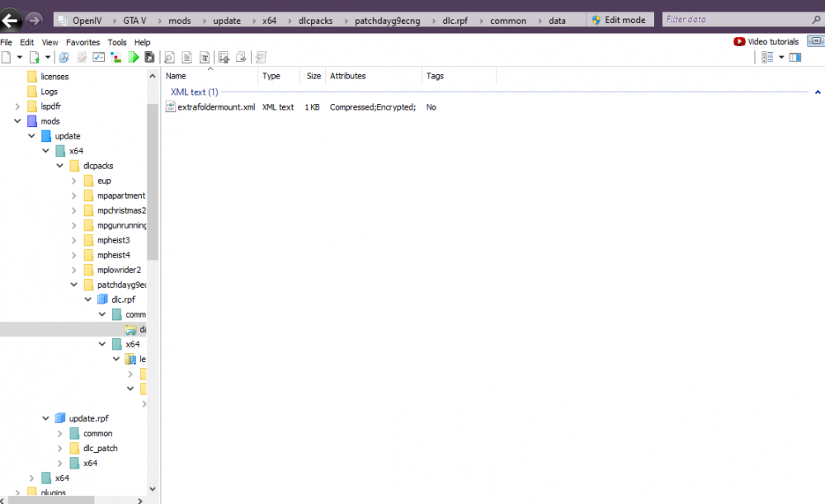Toggle Edit mode button

620,20
